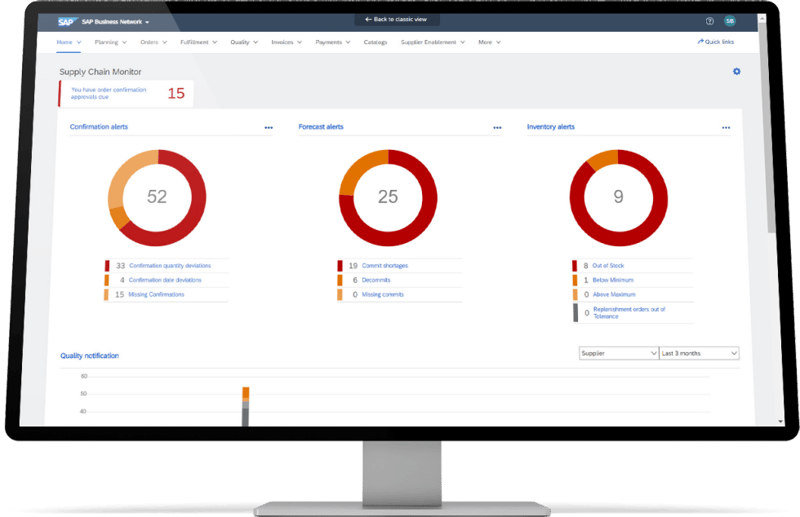Open the Last 3 months dropdown
Screen dimensions: 800x517
[x=699, y=353]
